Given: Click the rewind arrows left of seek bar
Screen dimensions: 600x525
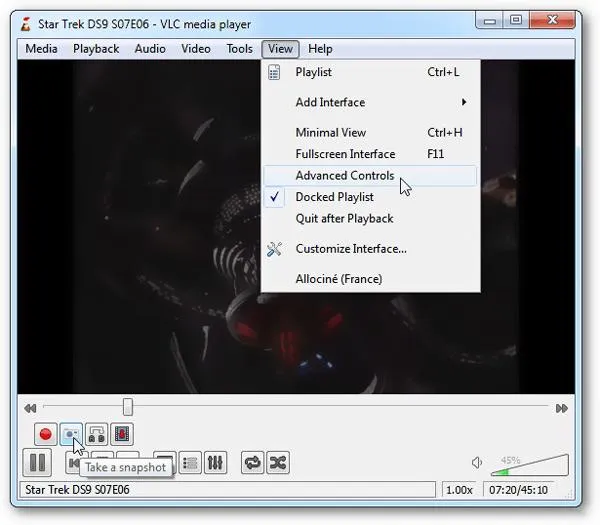Looking at the screenshot, I should pyautogui.click(x=30, y=408).
